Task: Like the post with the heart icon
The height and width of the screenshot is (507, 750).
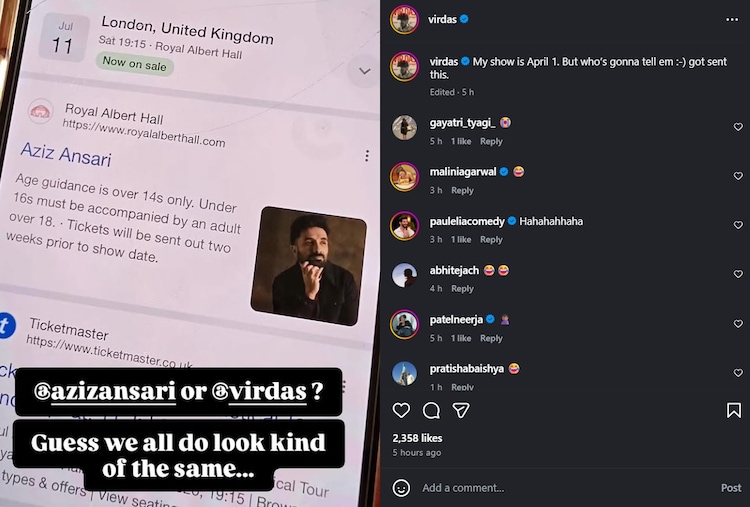Action: point(401,410)
